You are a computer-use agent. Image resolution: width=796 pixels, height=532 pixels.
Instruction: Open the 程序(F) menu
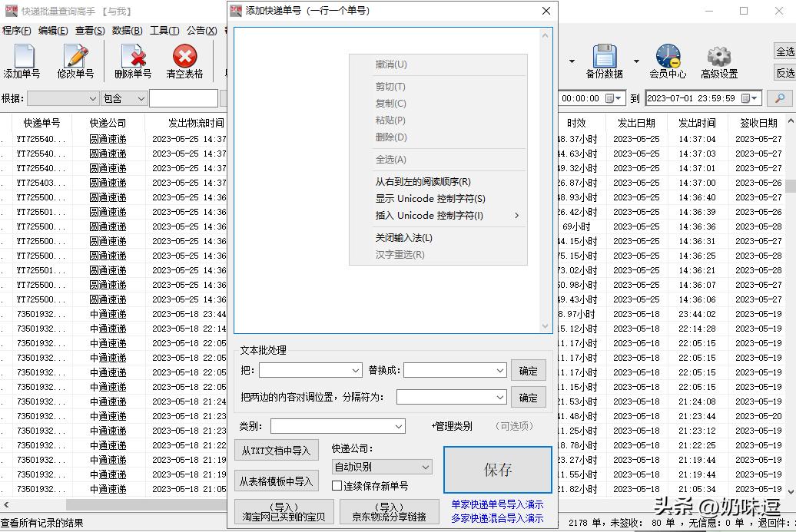coord(17,31)
